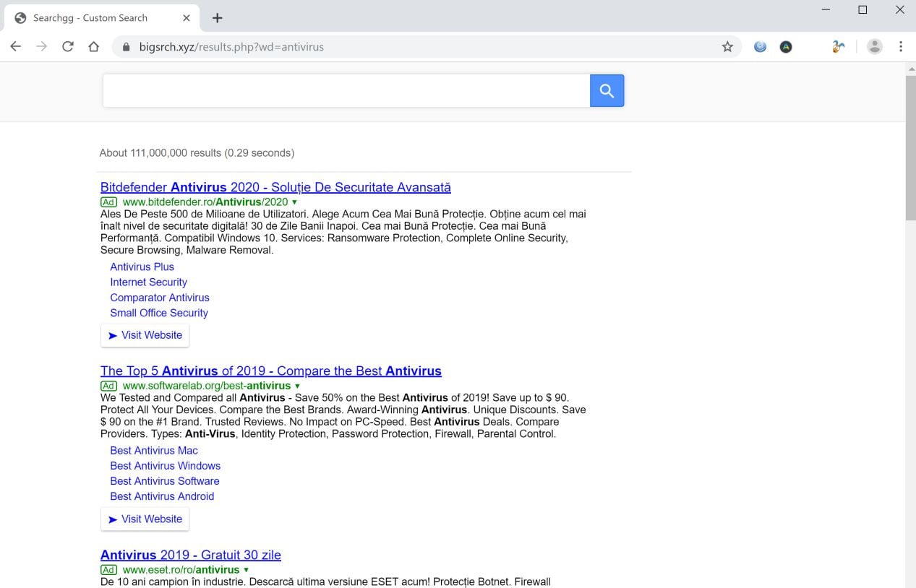
Task: Open the user profile avatar
Action: coord(875,47)
